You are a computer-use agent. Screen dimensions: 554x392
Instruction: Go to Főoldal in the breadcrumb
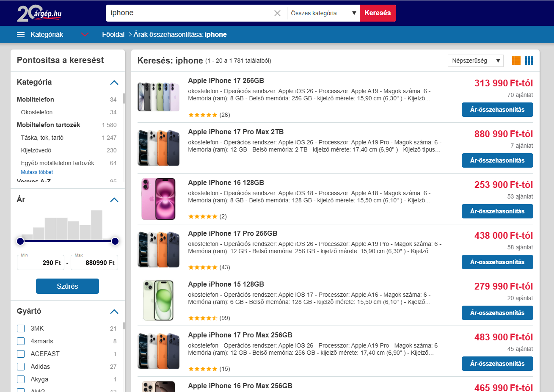113,35
